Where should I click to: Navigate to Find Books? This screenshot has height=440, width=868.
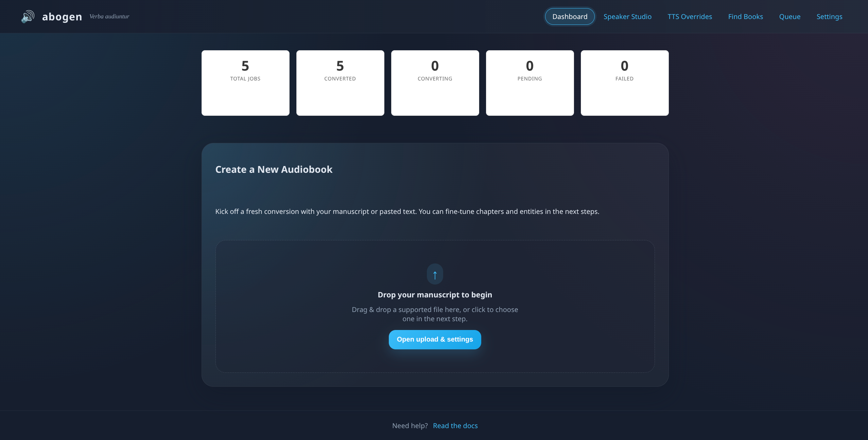click(x=745, y=17)
